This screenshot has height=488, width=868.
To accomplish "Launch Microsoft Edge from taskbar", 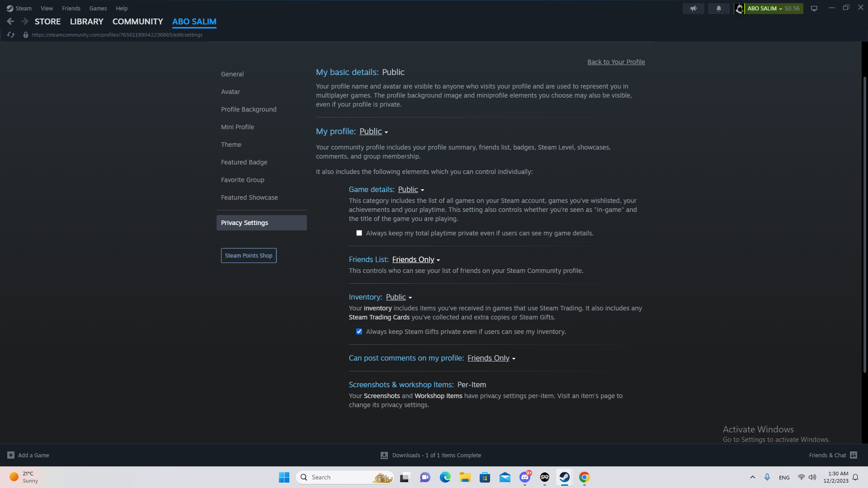I will (x=445, y=477).
